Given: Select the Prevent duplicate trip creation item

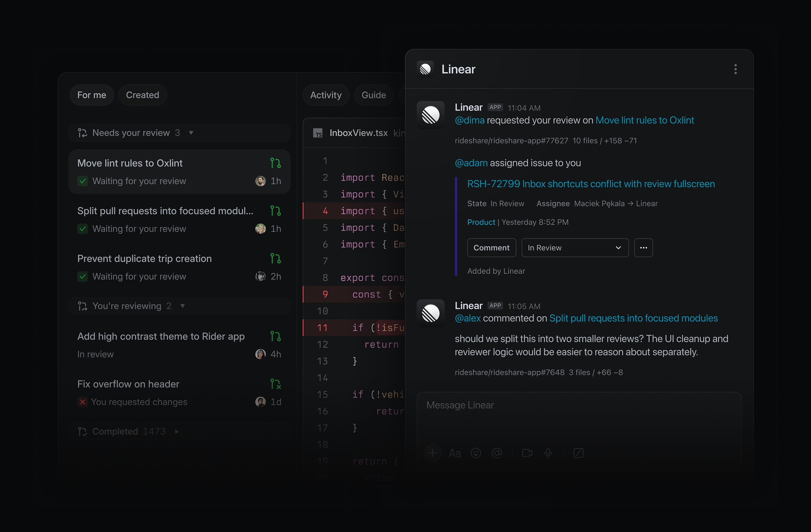Looking at the screenshot, I should (x=179, y=267).
